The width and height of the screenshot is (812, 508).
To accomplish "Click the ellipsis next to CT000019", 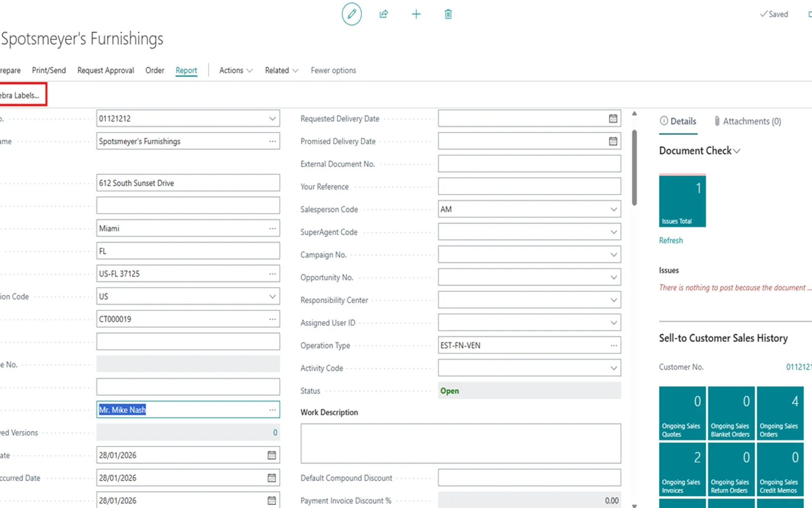I will click(273, 319).
